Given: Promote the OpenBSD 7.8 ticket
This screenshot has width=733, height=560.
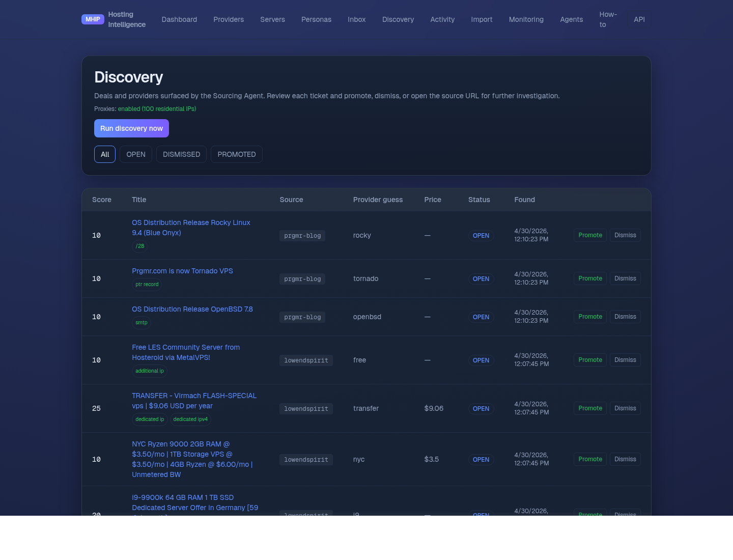Looking at the screenshot, I should [590, 317].
